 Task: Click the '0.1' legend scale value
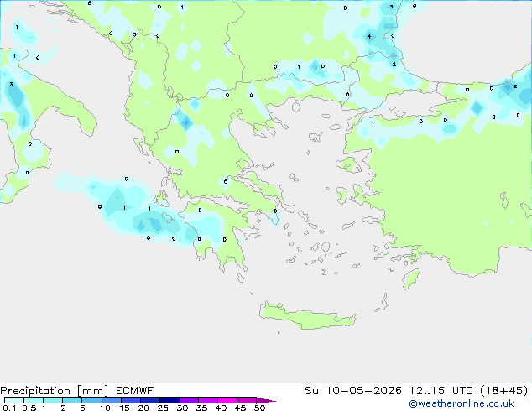(x=9, y=408)
